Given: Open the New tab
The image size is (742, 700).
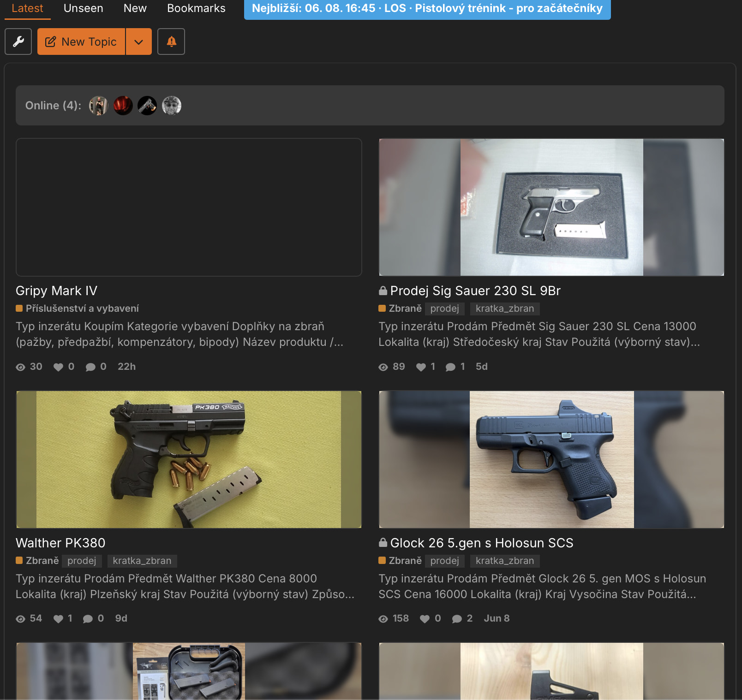Looking at the screenshot, I should coord(135,8).
